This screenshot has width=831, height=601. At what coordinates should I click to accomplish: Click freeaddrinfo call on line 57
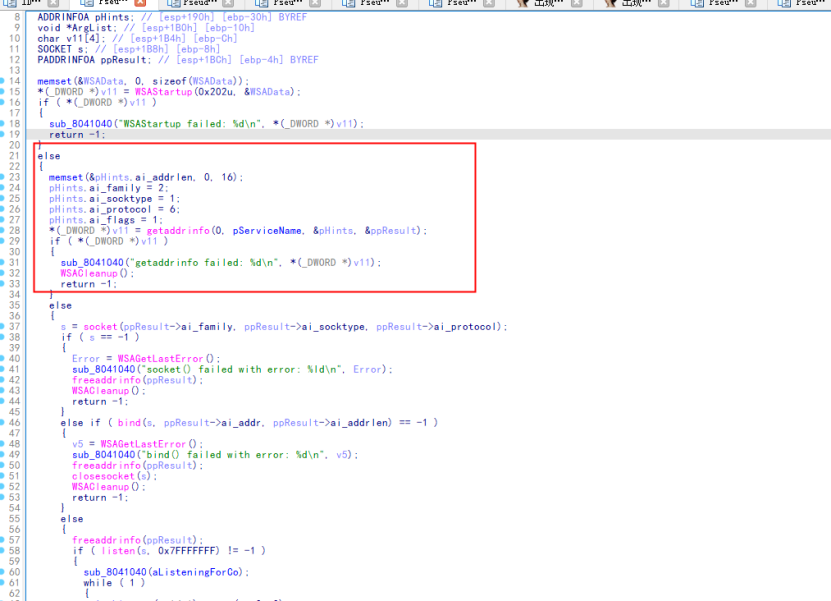[107, 540]
